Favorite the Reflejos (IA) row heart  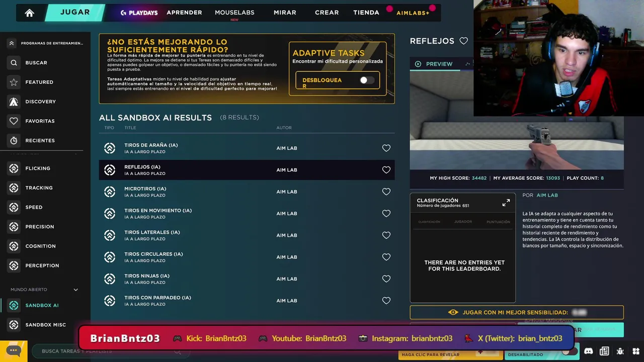pos(386,170)
